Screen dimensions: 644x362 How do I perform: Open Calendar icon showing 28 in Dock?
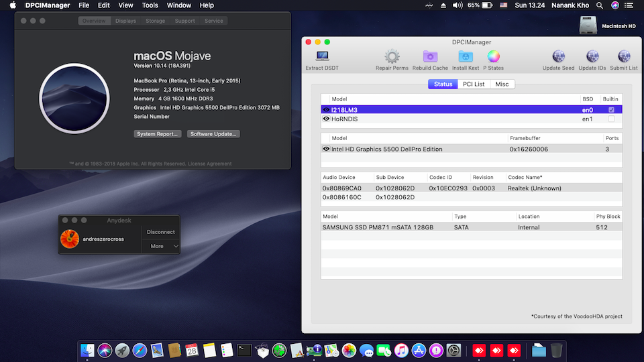click(x=192, y=351)
